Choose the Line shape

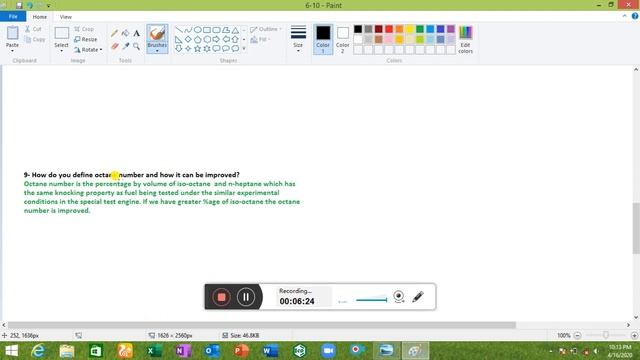(x=179, y=30)
